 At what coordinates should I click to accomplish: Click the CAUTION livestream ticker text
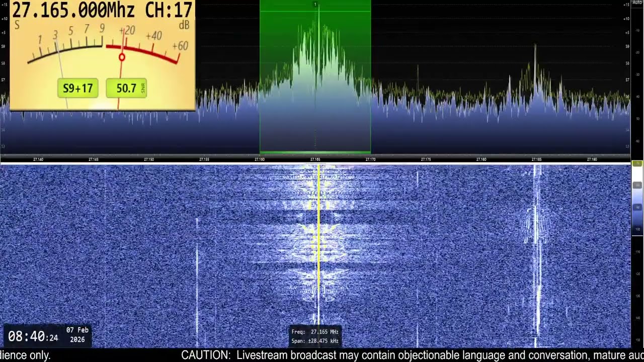(x=413, y=355)
